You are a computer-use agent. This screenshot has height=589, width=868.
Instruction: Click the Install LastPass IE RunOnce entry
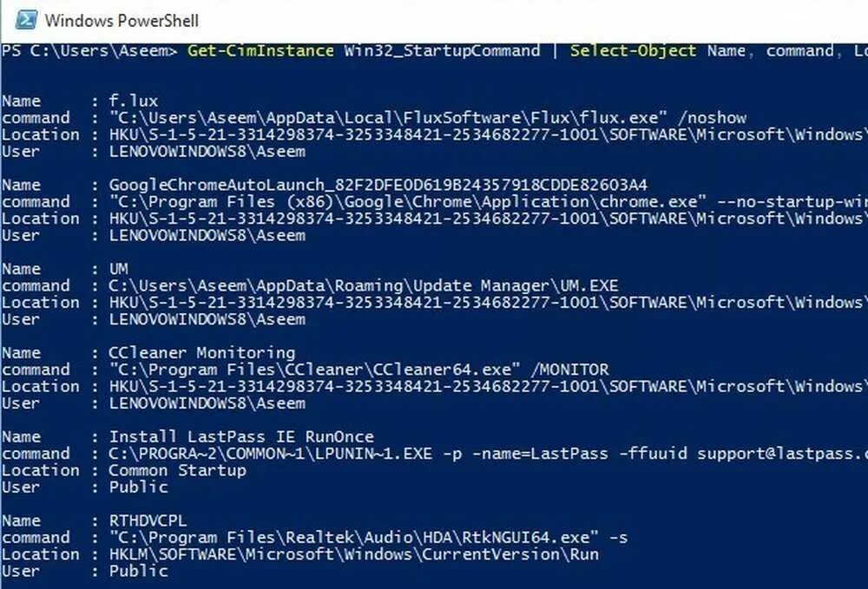pyautogui.click(x=241, y=437)
